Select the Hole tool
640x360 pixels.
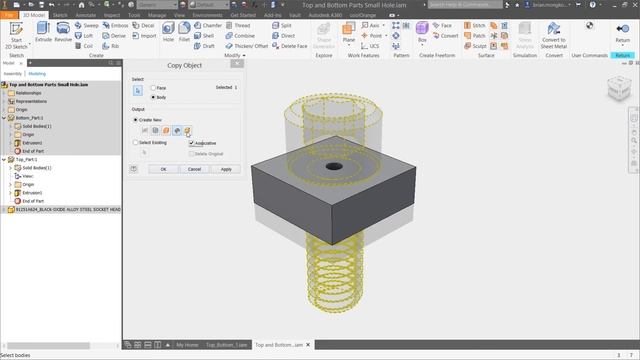point(168,32)
